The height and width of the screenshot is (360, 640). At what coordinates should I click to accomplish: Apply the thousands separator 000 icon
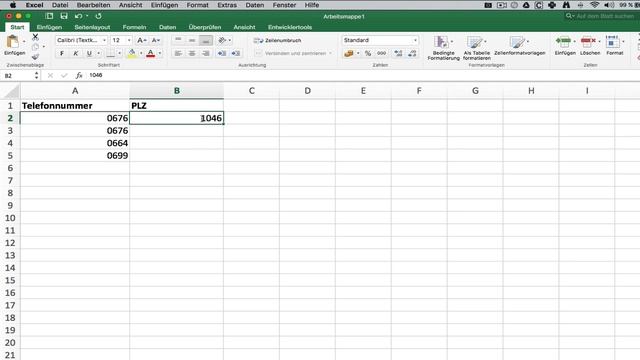(x=382, y=53)
